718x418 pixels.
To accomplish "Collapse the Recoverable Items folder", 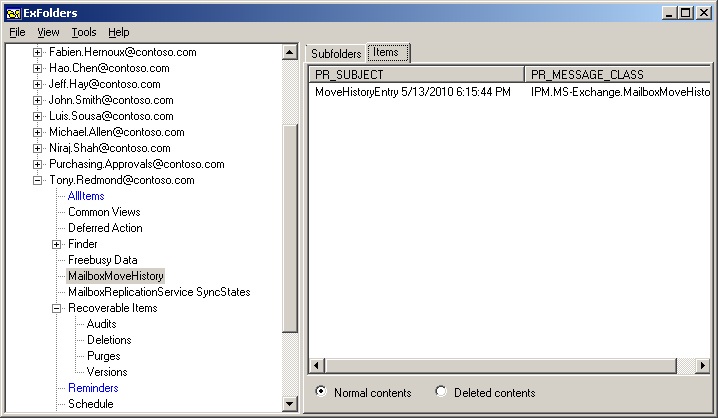I will (x=57, y=308).
